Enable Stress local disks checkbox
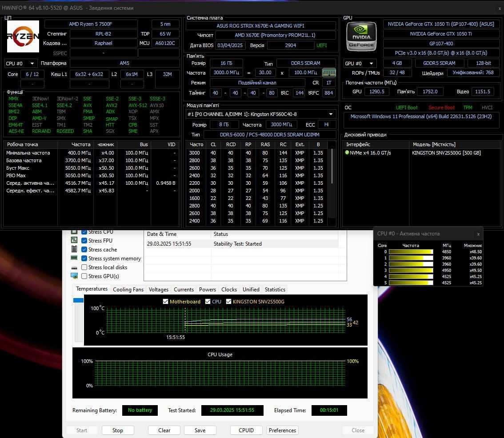This screenshot has height=438, width=504. coord(84,267)
